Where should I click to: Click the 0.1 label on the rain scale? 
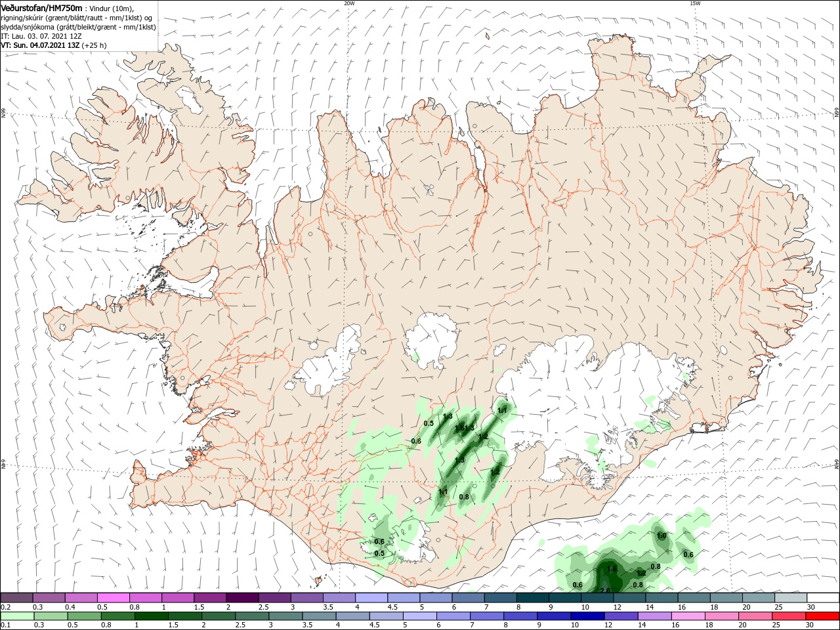(5, 625)
